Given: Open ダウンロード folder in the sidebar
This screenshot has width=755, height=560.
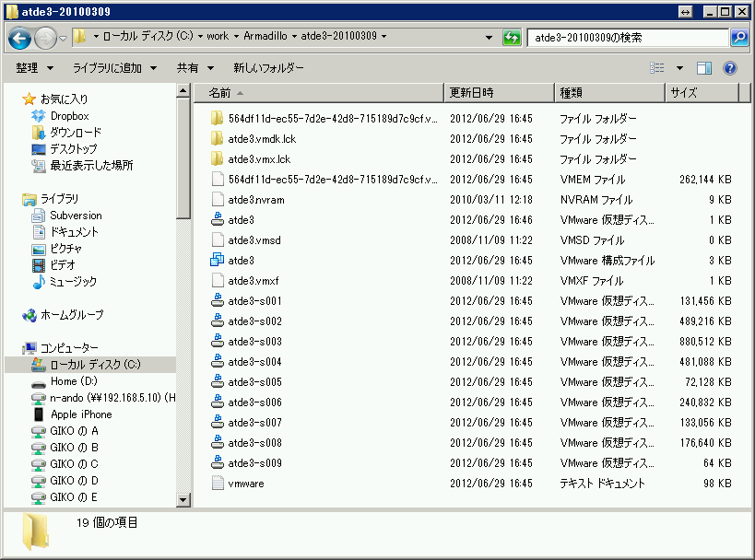Looking at the screenshot, I should pyautogui.click(x=66, y=133).
